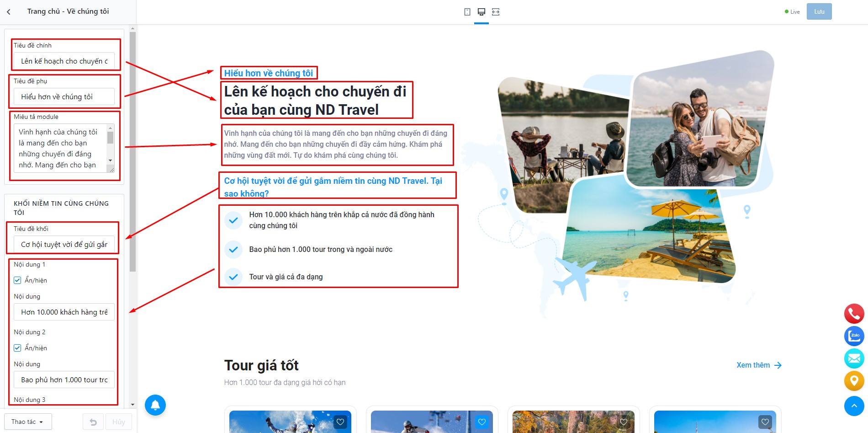Click inside the Miêu tả module textarea
868x433 pixels.
point(60,148)
